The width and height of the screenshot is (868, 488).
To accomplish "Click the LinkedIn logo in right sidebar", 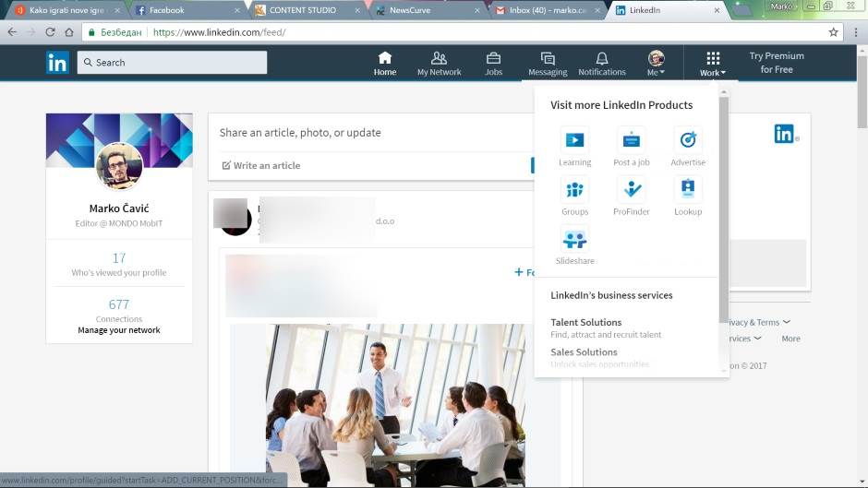I will 786,134.
